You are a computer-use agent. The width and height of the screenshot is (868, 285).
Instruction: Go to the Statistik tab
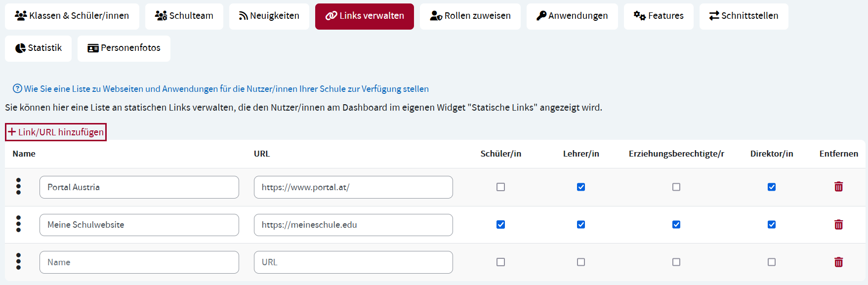point(39,48)
